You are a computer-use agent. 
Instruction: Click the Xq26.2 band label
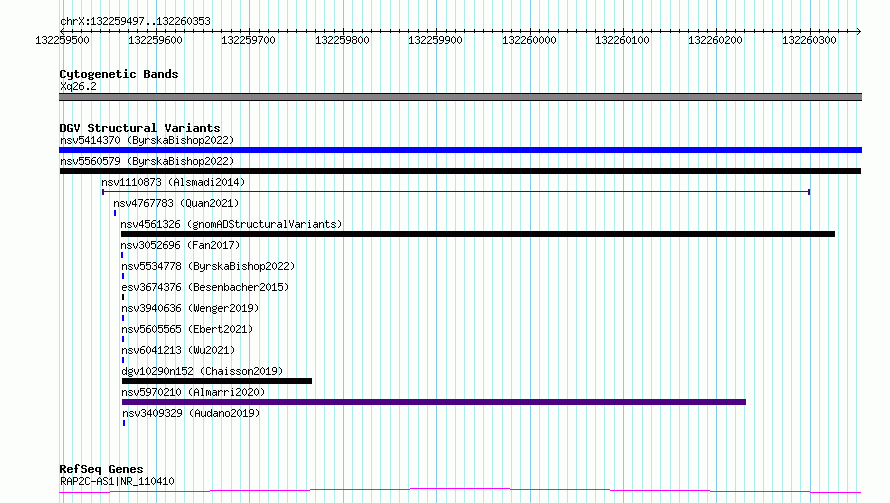pos(78,86)
